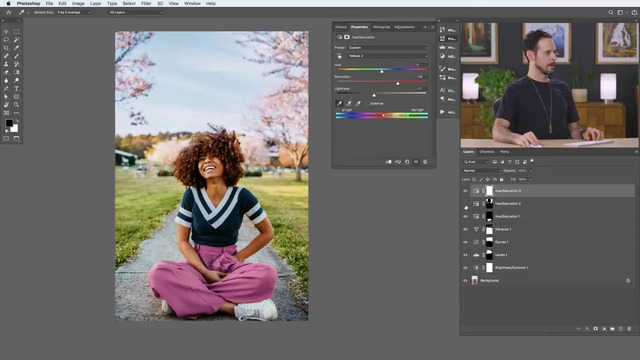Select the Eraser tool
The height and width of the screenshot is (360, 640).
pyautogui.click(x=6, y=72)
